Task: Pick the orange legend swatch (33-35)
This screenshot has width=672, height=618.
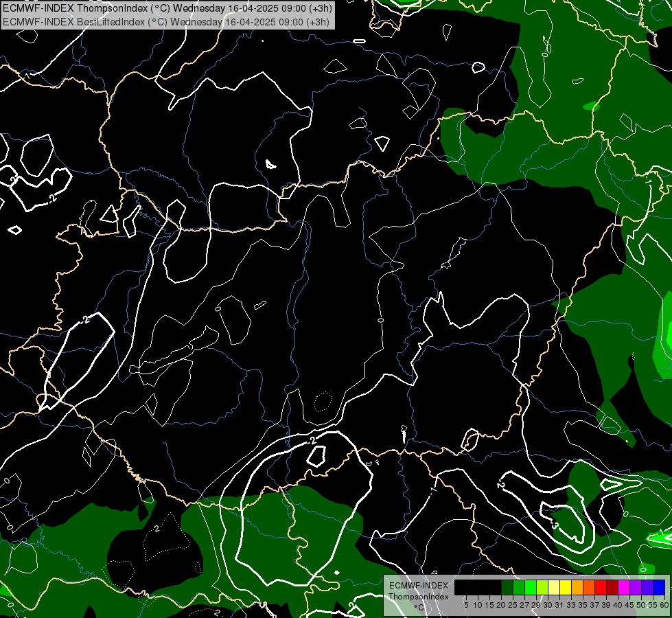Action: tap(577, 587)
